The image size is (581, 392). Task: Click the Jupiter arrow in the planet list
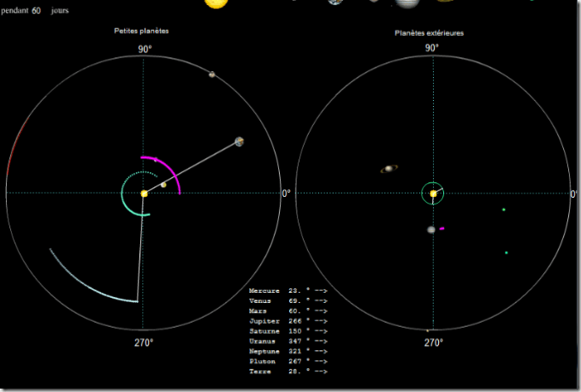[321, 322]
